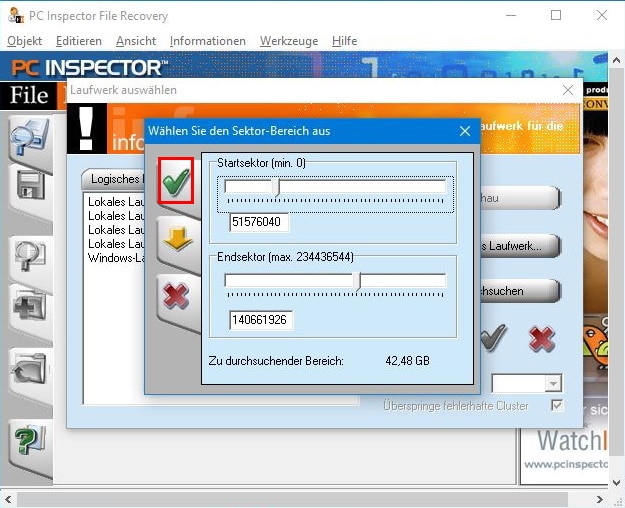Open the drive search sidebar icon

coord(29,137)
